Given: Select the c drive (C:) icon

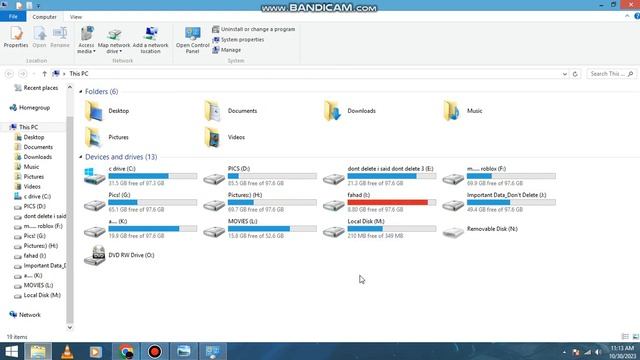Looking at the screenshot, I should click(95, 176).
